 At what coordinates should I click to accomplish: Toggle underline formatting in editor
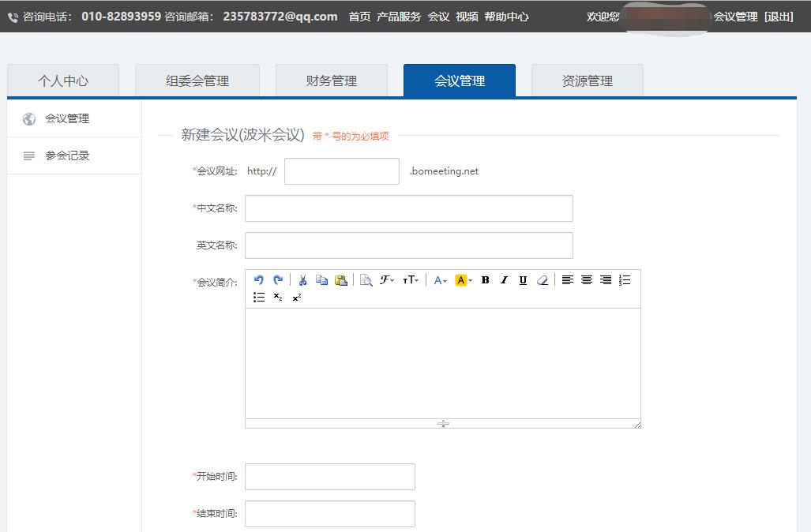tap(523, 280)
